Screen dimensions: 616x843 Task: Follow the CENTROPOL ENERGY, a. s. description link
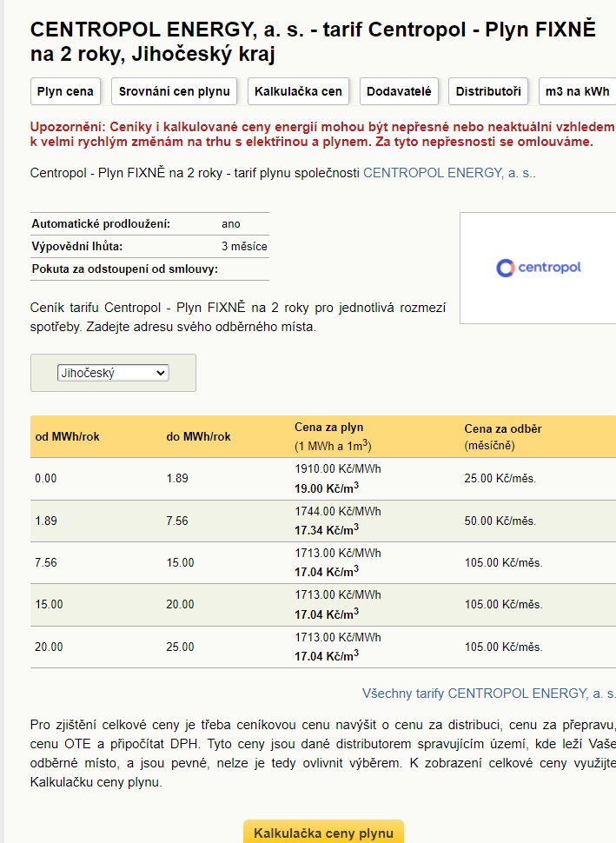pyautogui.click(x=448, y=173)
